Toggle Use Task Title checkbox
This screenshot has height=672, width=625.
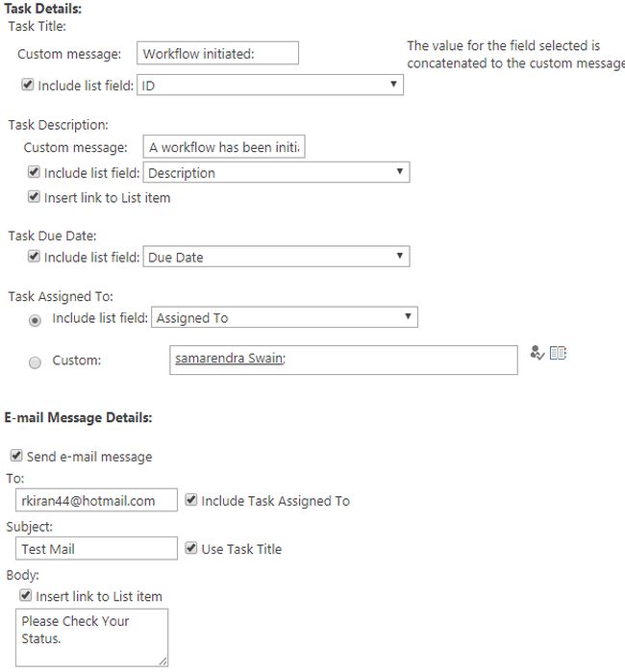(x=191, y=548)
